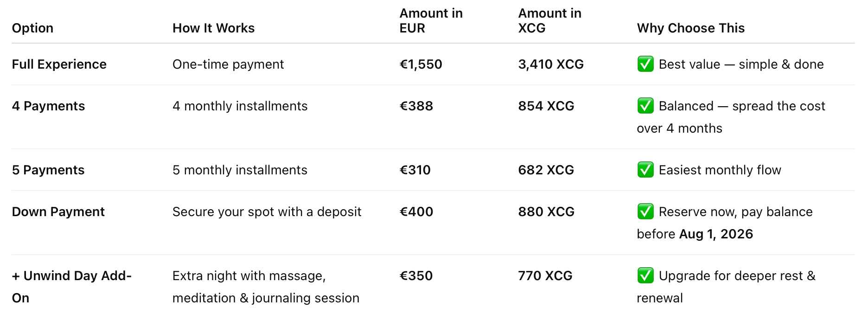Screen dimensions: 868x333
Task: Click the green checkmark beside Reserve now
Action: (x=645, y=211)
